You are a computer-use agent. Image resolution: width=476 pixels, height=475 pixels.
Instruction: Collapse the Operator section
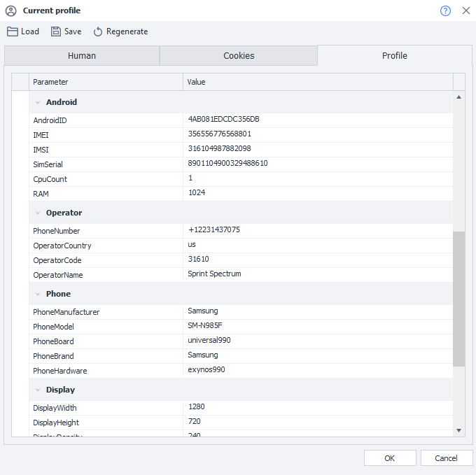pos(38,213)
